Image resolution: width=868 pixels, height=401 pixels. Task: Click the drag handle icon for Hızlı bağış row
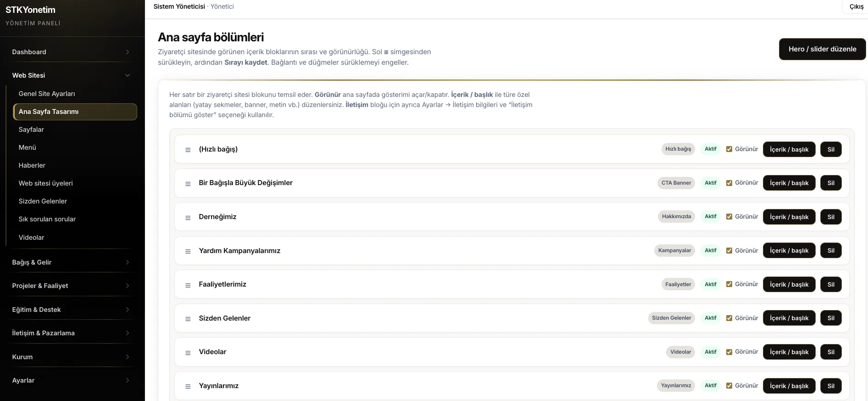tap(188, 150)
